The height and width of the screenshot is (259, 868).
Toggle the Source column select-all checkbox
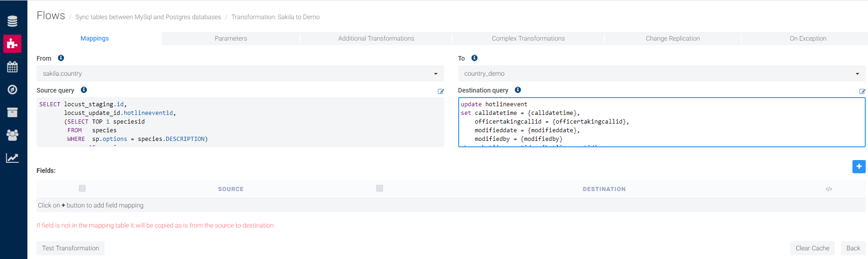pos(82,188)
